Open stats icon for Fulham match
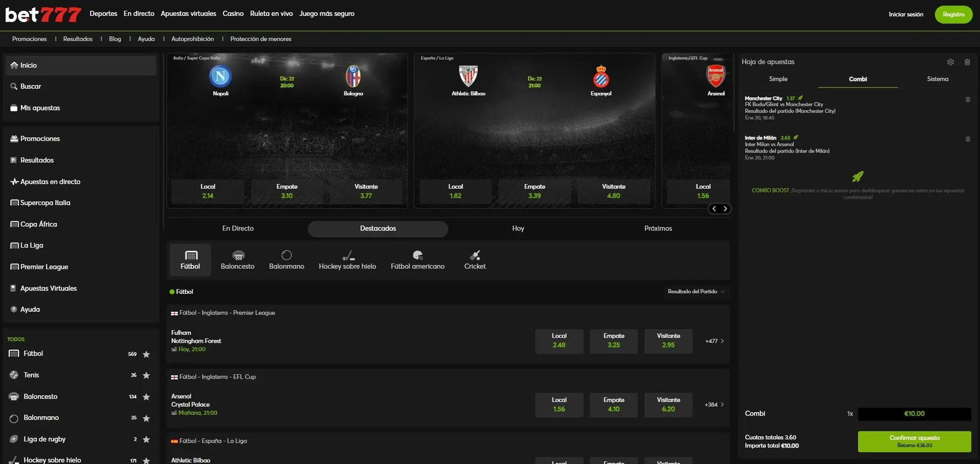Viewport: 980px width, 464px height. point(174,350)
